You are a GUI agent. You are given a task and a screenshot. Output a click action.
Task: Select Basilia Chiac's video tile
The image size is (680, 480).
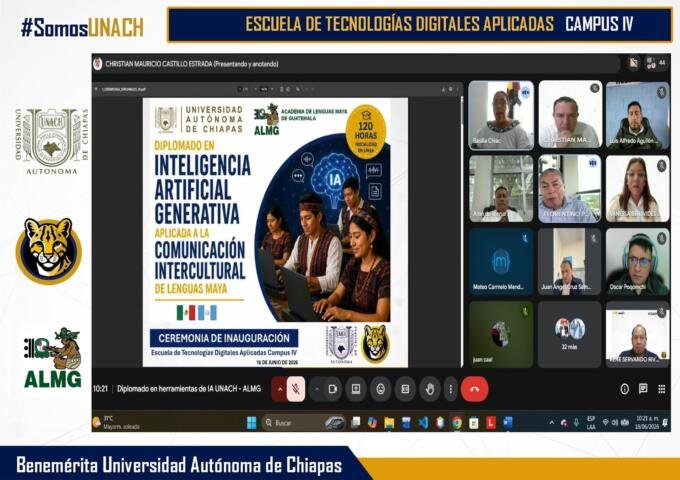(x=501, y=114)
